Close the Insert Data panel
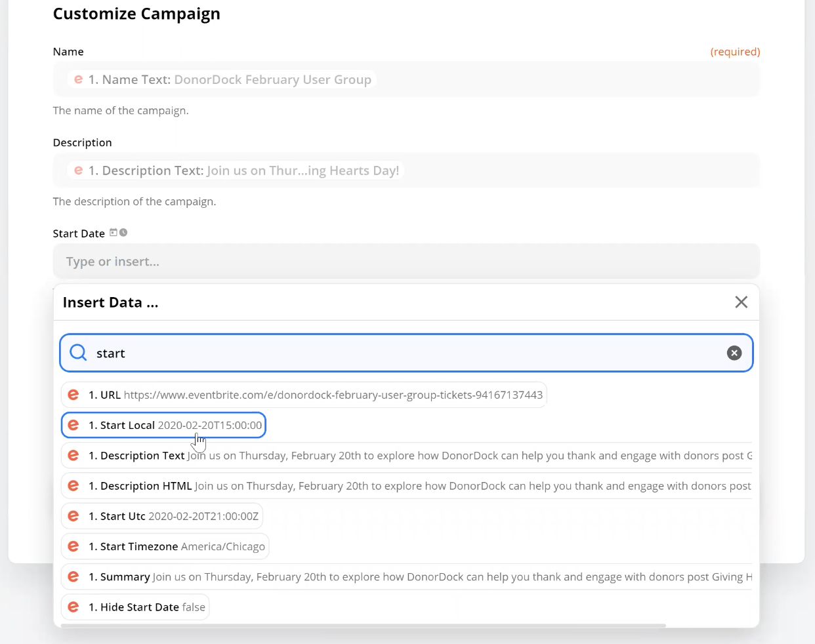 (x=741, y=302)
